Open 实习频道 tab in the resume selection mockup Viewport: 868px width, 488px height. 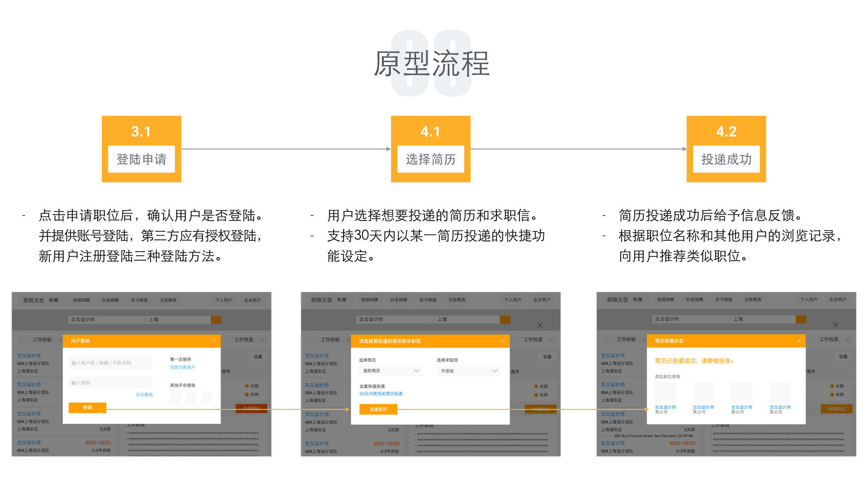[428, 300]
